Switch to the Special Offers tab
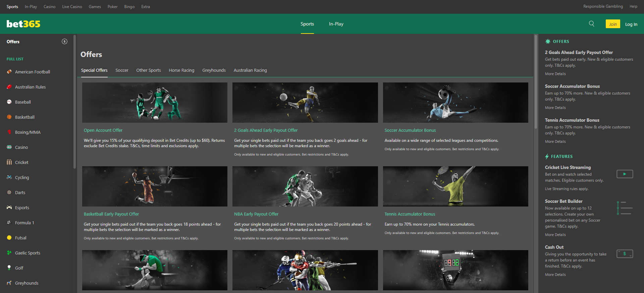This screenshot has height=293, width=644. click(x=94, y=70)
